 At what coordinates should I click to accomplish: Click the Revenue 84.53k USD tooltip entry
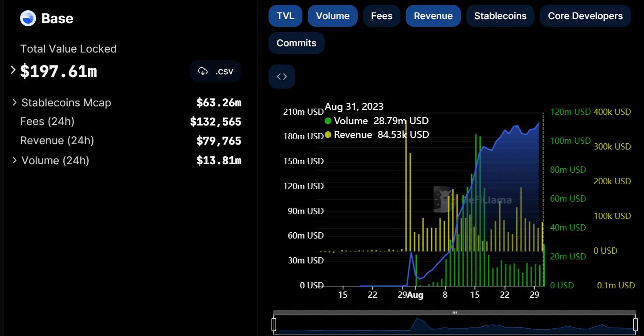click(377, 134)
